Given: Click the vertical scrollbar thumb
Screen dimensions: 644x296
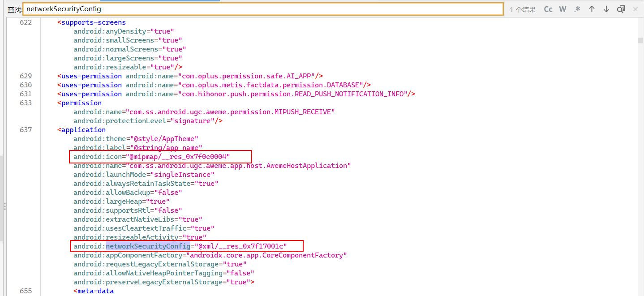Looking at the screenshot, I should [x=640, y=40].
